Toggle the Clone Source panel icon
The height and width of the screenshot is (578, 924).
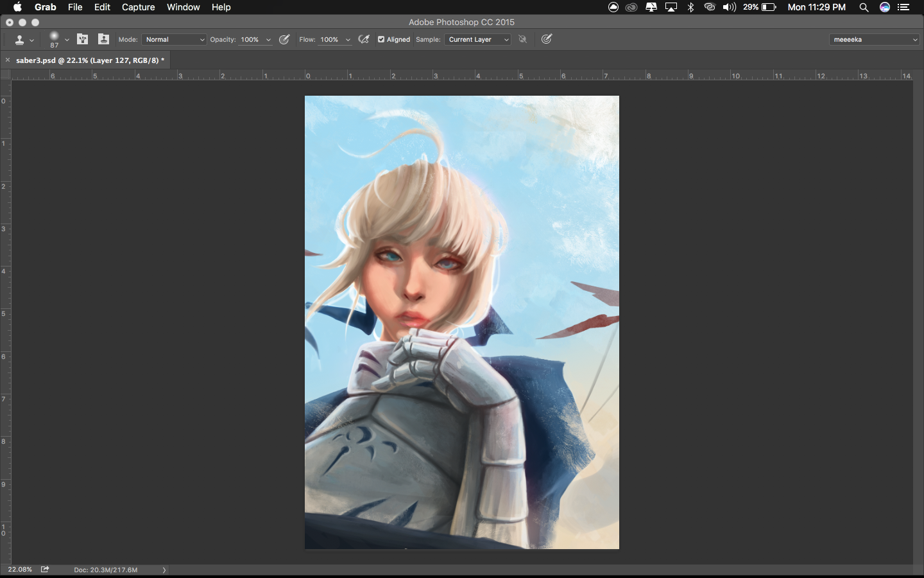(103, 39)
